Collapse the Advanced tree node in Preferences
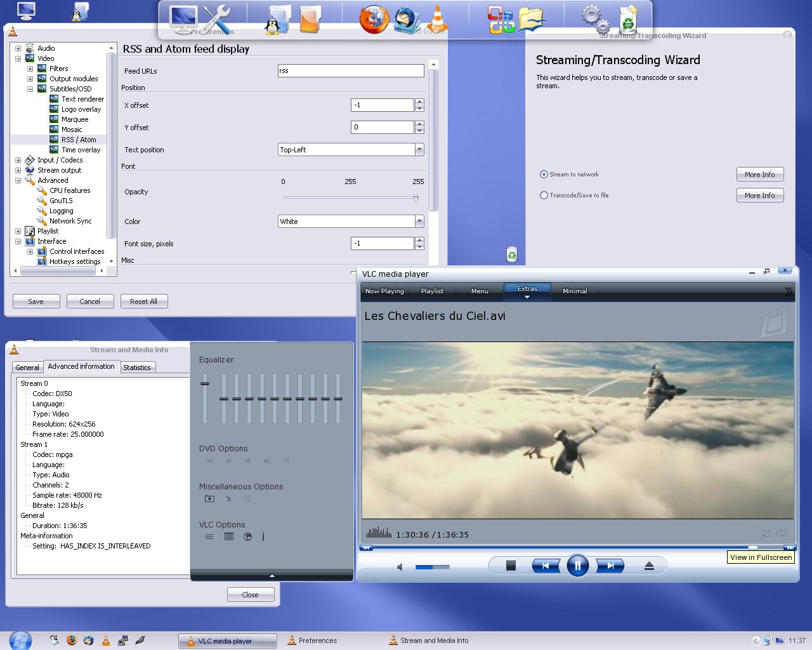This screenshot has height=650, width=812. (x=18, y=180)
